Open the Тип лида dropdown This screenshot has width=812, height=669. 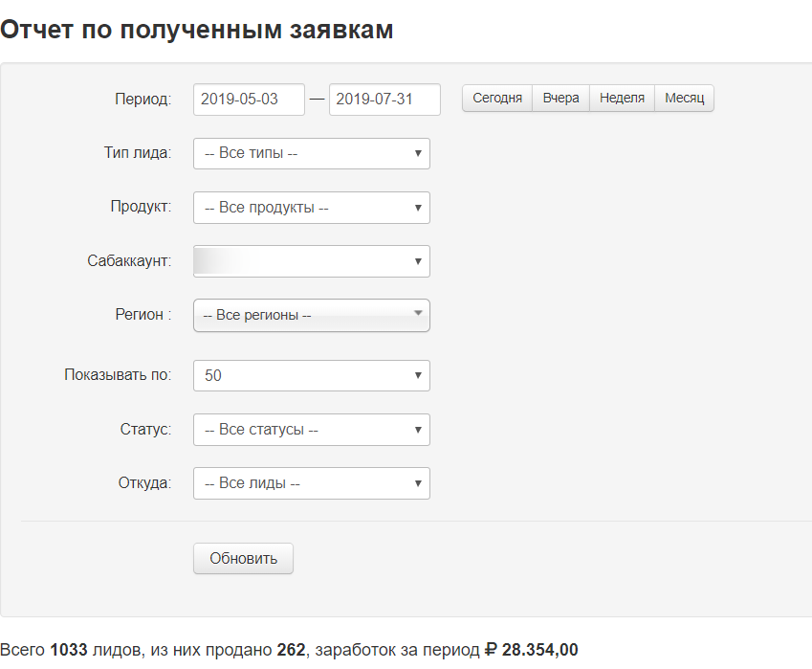click(x=311, y=153)
